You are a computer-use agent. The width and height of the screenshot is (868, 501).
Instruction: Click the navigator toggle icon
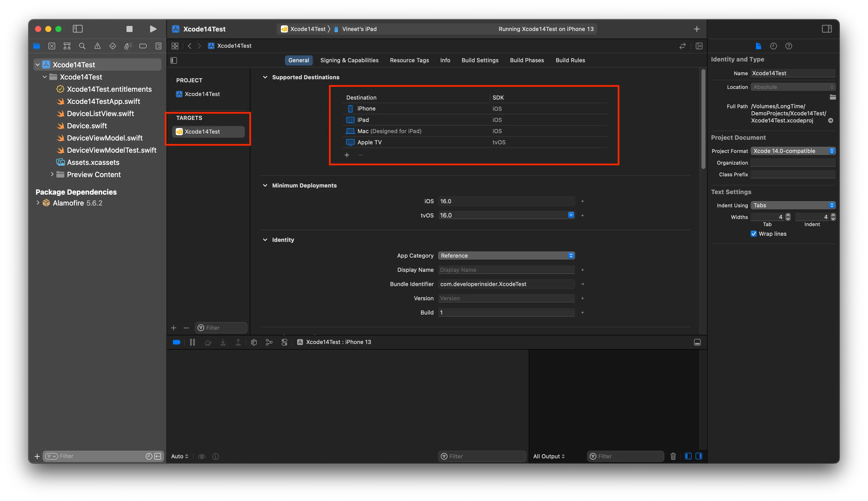pos(78,29)
